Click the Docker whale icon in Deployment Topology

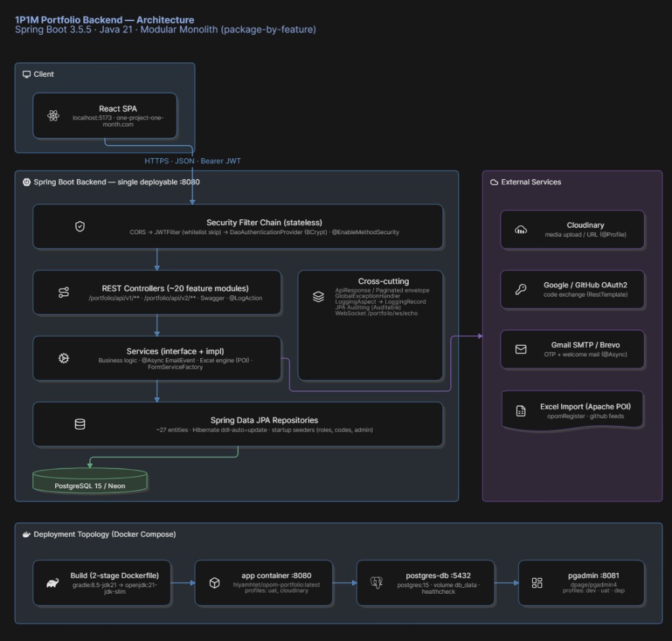point(26,534)
